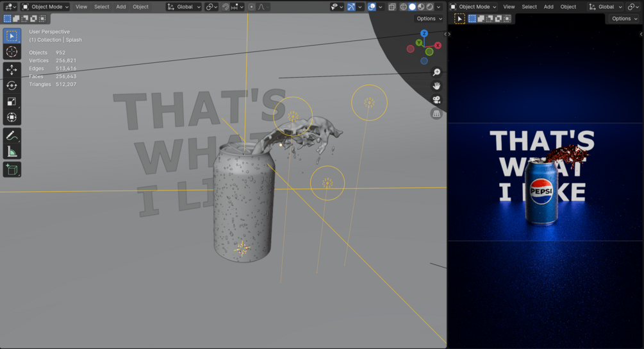
Task: Set selection mode to intersect in left viewport
Action: tap(42, 19)
